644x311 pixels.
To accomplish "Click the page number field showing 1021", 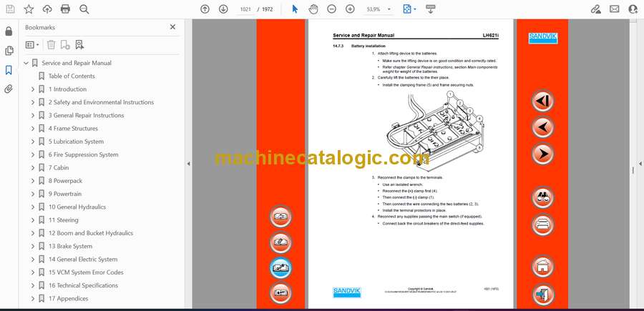I will tap(245, 9).
